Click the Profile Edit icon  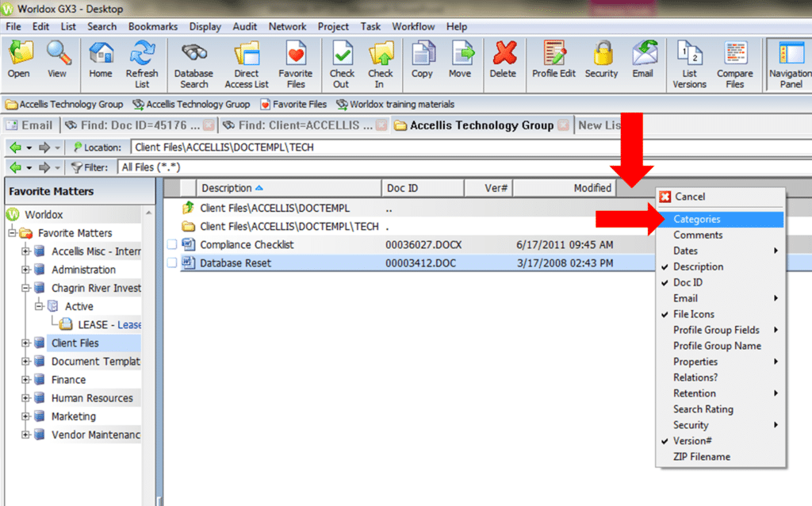554,63
